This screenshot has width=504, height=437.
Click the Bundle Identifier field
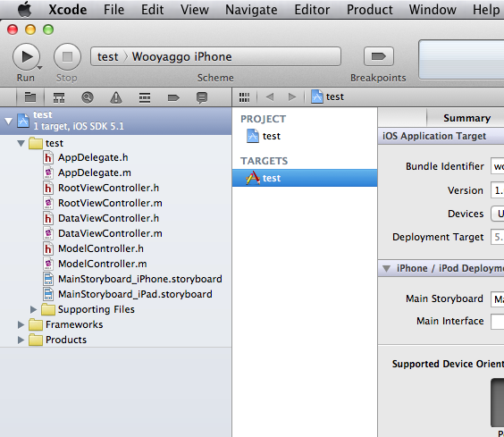click(x=497, y=166)
